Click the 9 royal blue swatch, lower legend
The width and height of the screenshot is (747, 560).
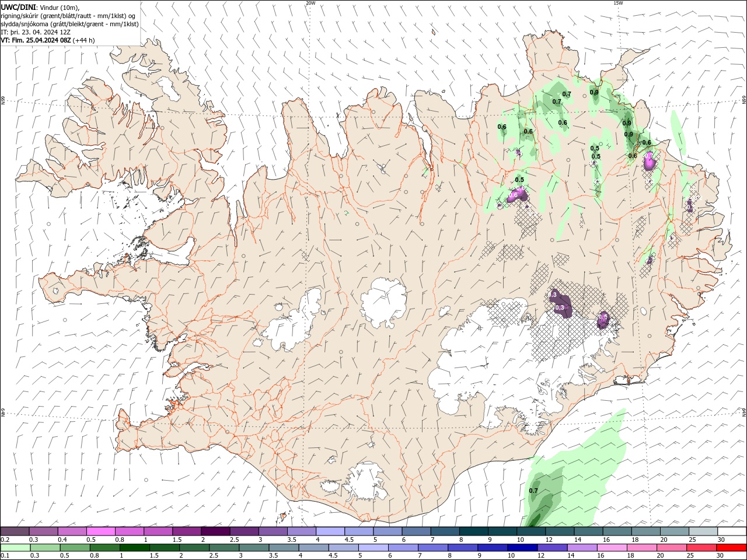point(493,548)
